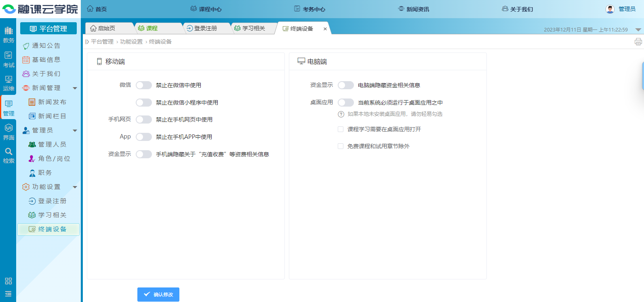Viewport: 644px width, 302px height.
Task: Collapse the 新闻管理 tree group
Action: [75, 88]
